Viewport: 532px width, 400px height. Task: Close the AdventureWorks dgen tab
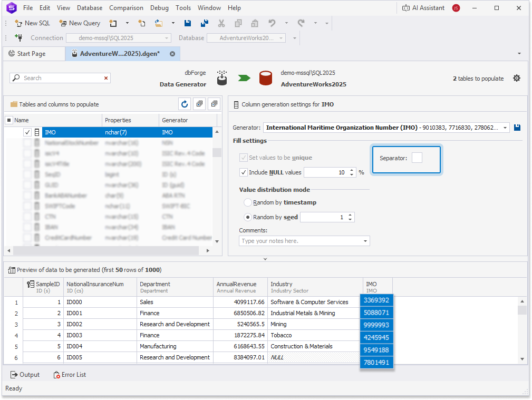(172, 54)
